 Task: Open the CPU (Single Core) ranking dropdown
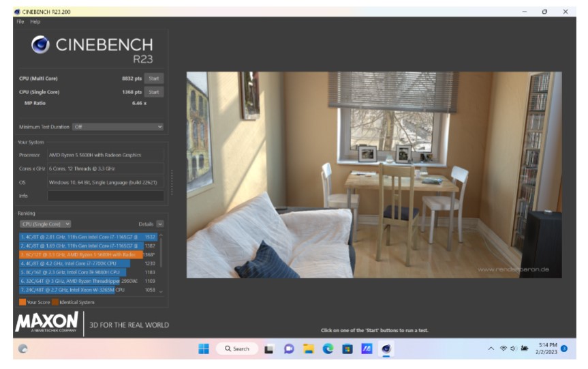tap(45, 224)
